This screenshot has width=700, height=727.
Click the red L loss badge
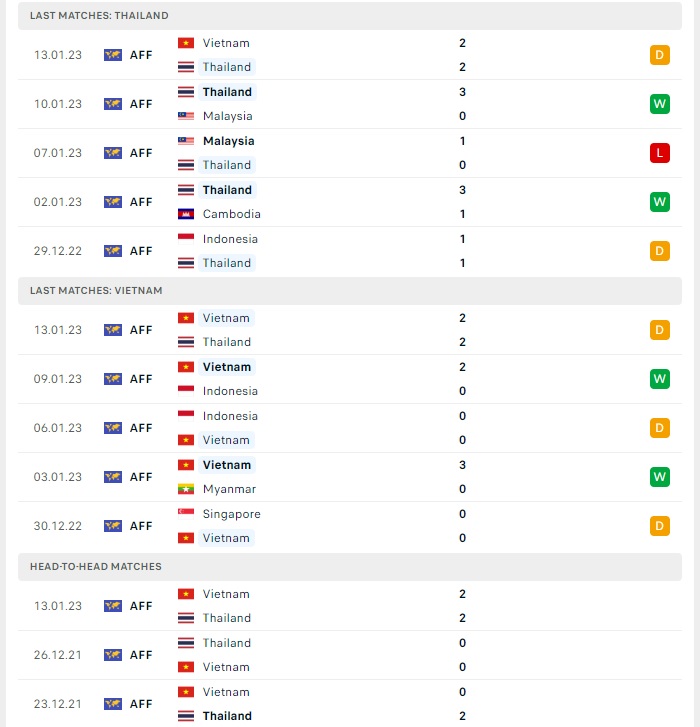(x=660, y=153)
